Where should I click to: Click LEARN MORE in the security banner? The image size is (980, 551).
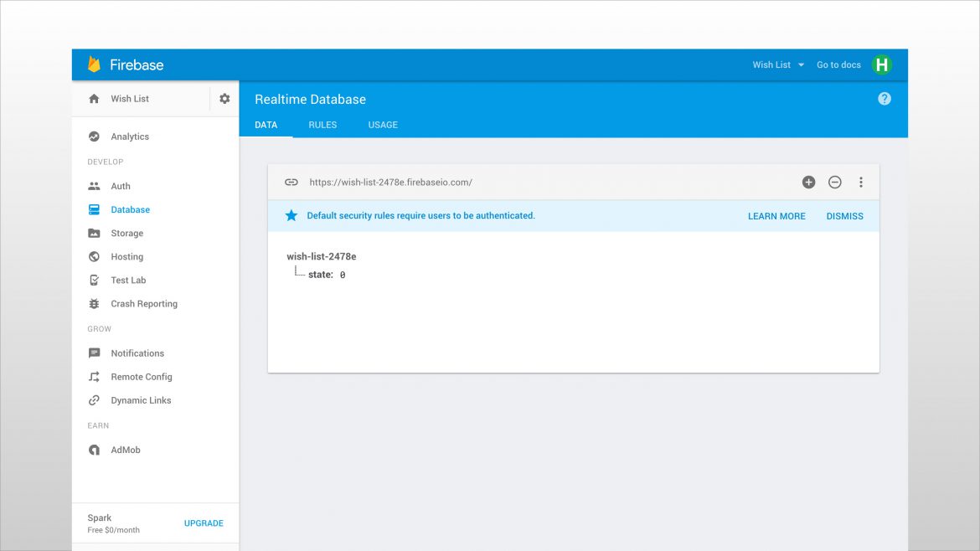tap(776, 216)
